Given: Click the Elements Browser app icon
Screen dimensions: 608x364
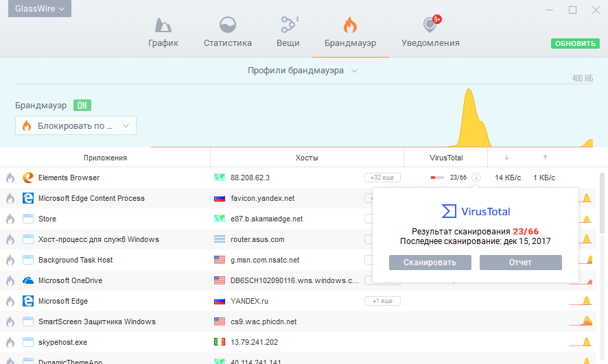Looking at the screenshot, I should click(28, 178).
